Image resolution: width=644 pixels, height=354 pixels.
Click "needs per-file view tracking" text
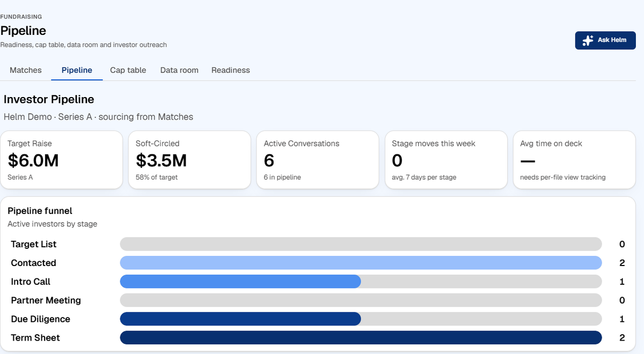coord(563,177)
